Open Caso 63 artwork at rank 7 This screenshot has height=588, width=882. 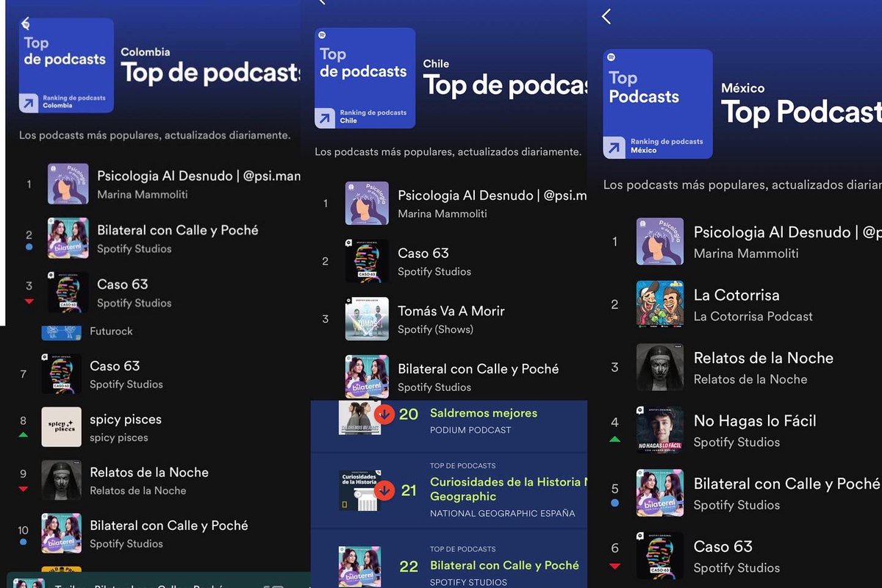[61, 374]
